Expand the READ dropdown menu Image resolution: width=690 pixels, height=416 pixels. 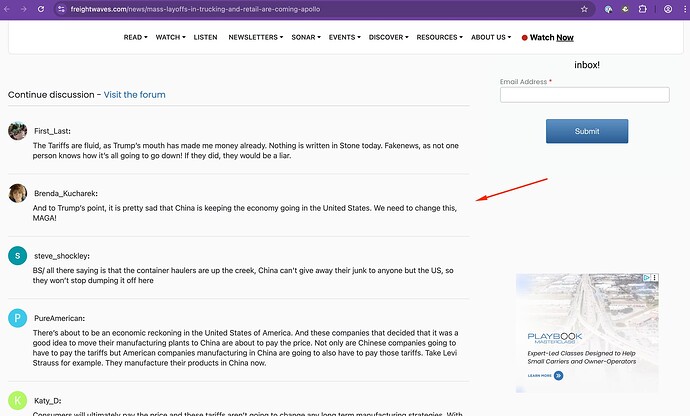point(135,37)
